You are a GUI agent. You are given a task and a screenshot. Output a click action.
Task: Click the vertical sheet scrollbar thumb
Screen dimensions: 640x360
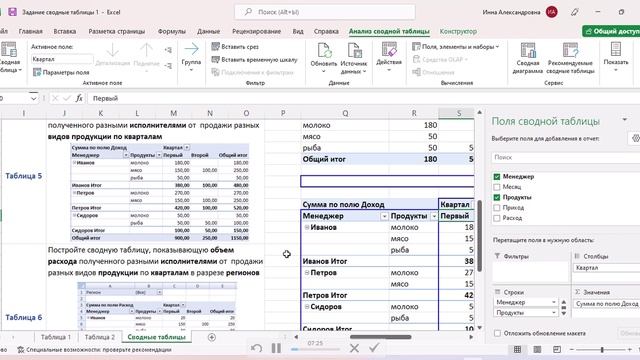(480, 236)
